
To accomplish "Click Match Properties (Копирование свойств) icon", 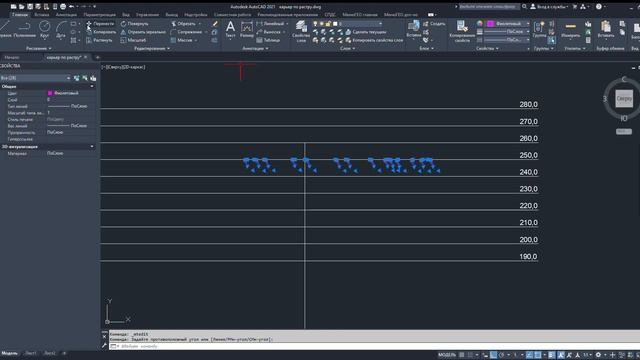I will pos(462,31).
